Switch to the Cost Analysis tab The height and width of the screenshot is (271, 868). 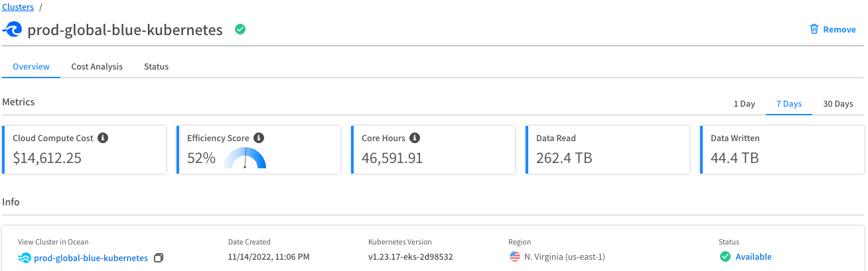coord(97,66)
